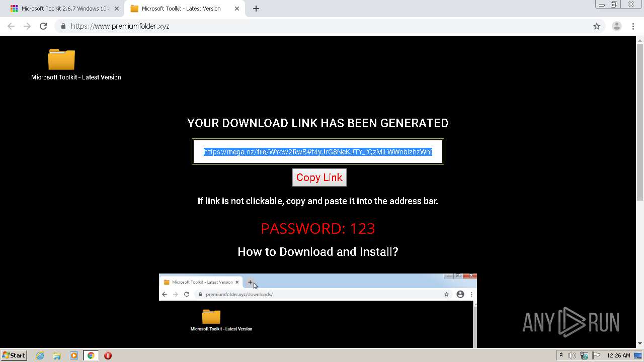Open network status tray icon

[584, 355]
